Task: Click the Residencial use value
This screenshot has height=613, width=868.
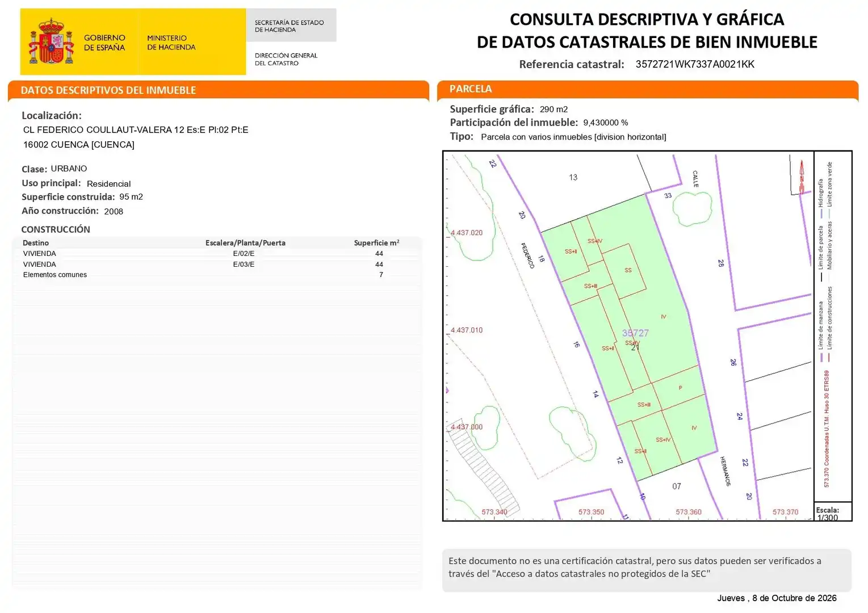Action: coord(108,184)
